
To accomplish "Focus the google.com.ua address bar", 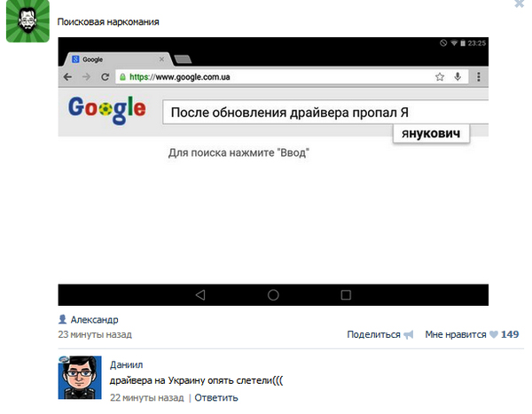I will [x=292, y=77].
